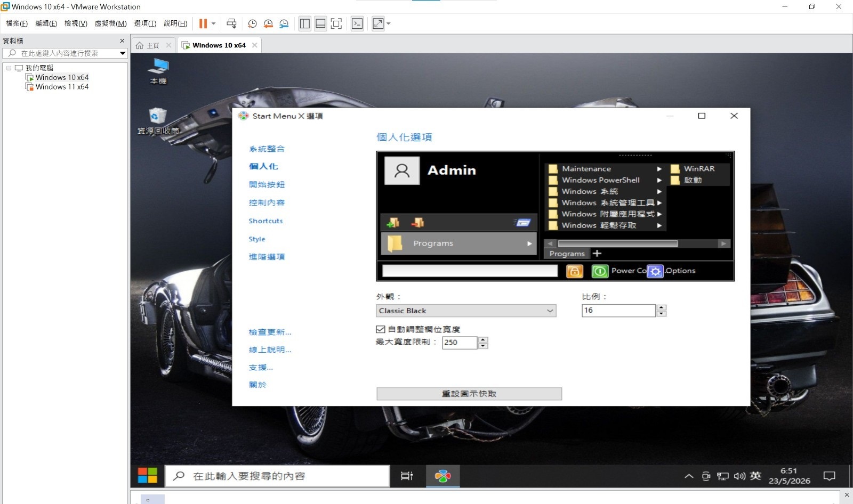
Task: Click the plus icon next to Programs tab
Action: point(597,254)
